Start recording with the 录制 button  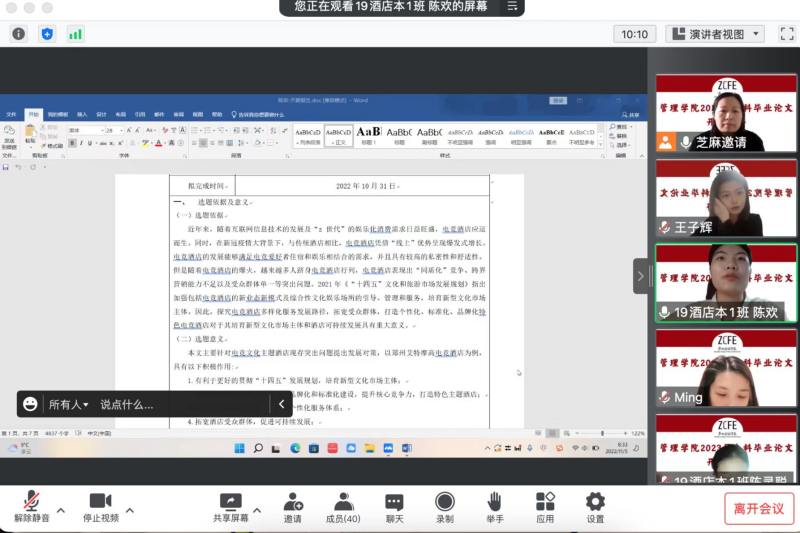click(445, 507)
